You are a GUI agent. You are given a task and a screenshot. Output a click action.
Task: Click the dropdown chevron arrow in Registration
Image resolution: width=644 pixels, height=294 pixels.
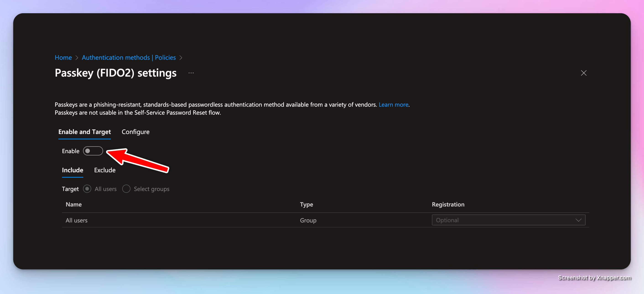(578, 220)
